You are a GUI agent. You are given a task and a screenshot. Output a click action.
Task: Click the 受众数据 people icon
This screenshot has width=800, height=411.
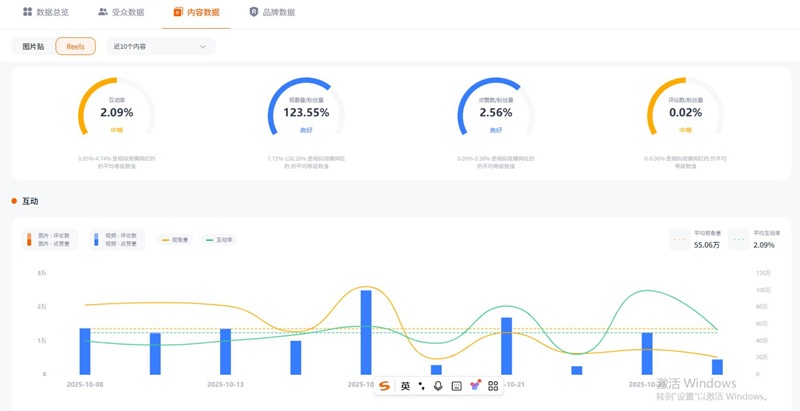(x=103, y=12)
